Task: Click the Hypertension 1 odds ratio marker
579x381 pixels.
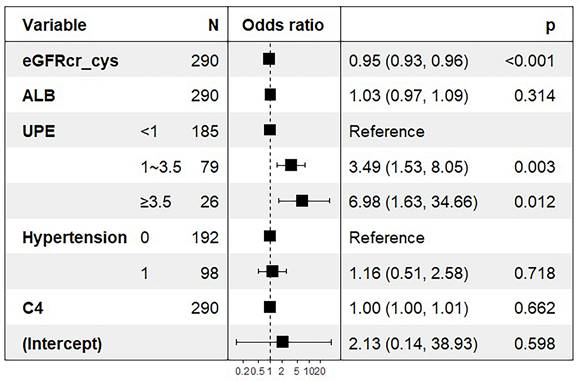Action: [272, 272]
